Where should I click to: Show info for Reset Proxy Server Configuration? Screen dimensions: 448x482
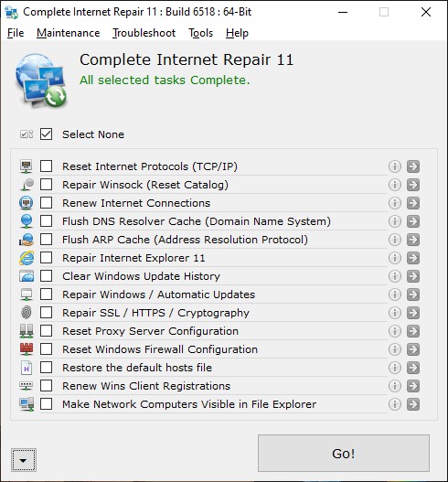tap(395, 331)
